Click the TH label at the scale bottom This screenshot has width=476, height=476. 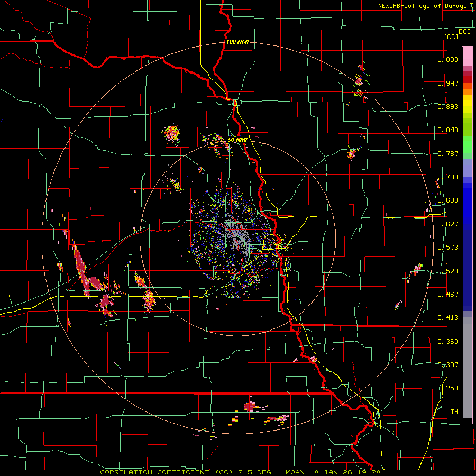pos(454,412)
